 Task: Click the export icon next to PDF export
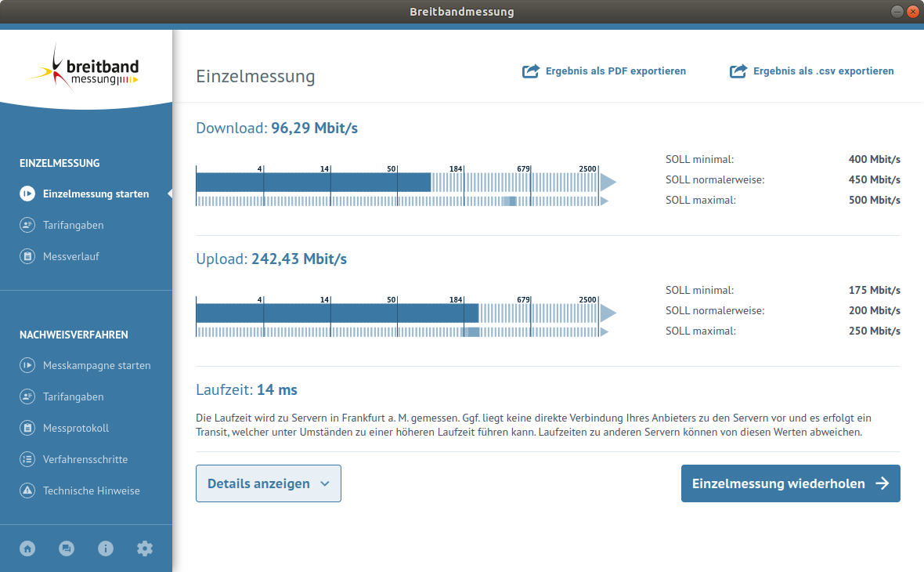click(531, 71)
